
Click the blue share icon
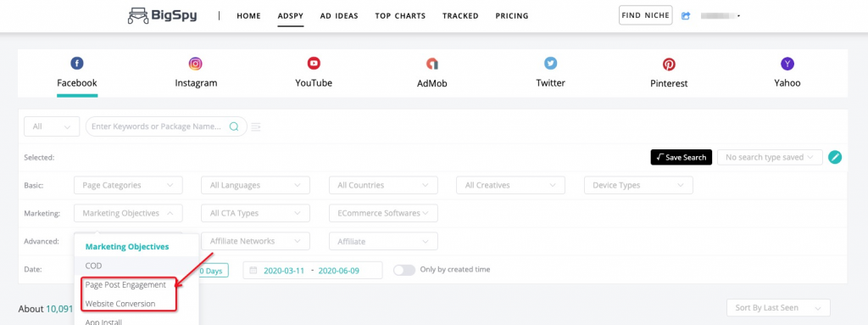tap(686, 16)
